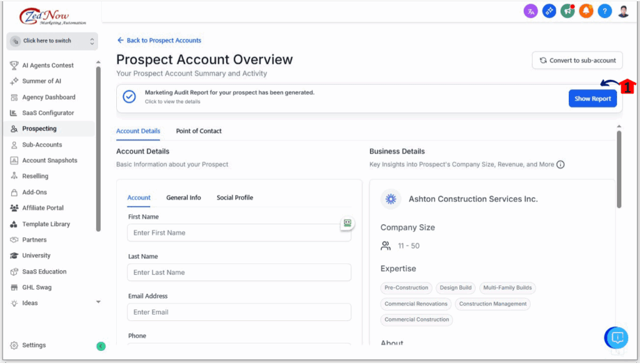Click the Partners handshake icon

14,240
